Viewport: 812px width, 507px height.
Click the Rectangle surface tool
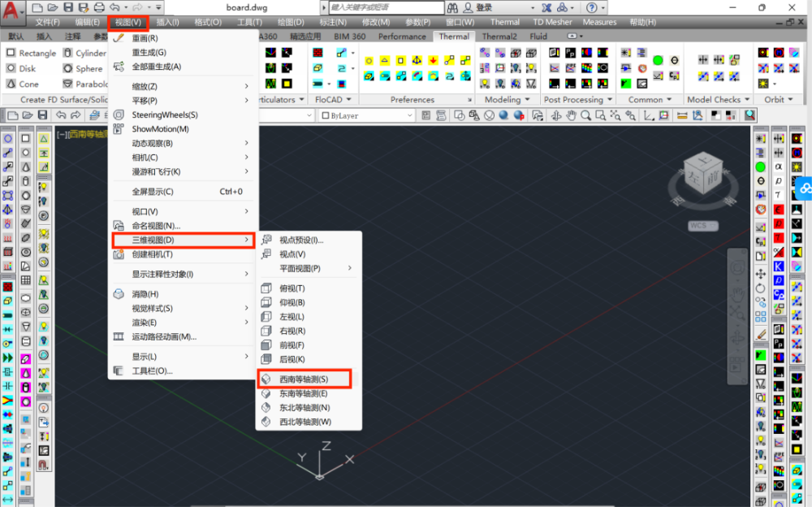pos(31,53)
